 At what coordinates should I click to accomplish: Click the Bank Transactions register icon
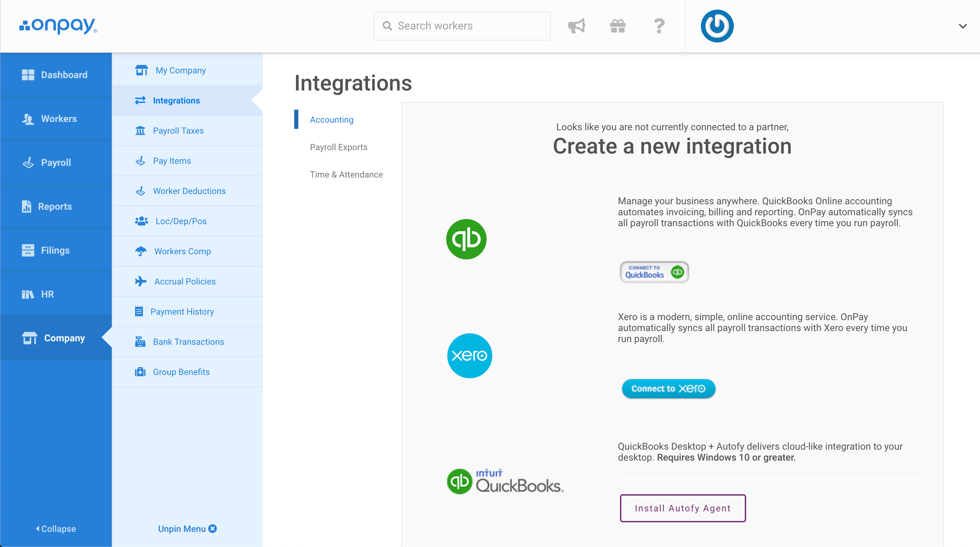coord(140,342)
